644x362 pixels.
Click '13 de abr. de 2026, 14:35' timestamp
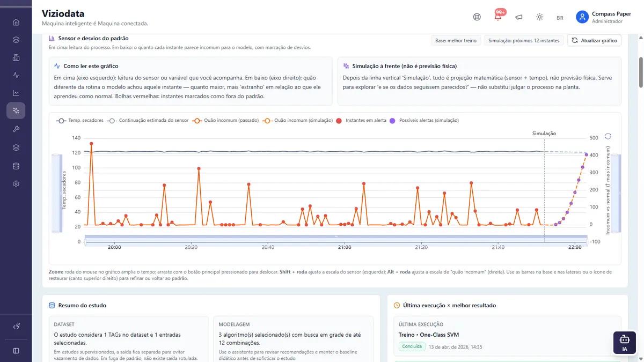point(456,347)
